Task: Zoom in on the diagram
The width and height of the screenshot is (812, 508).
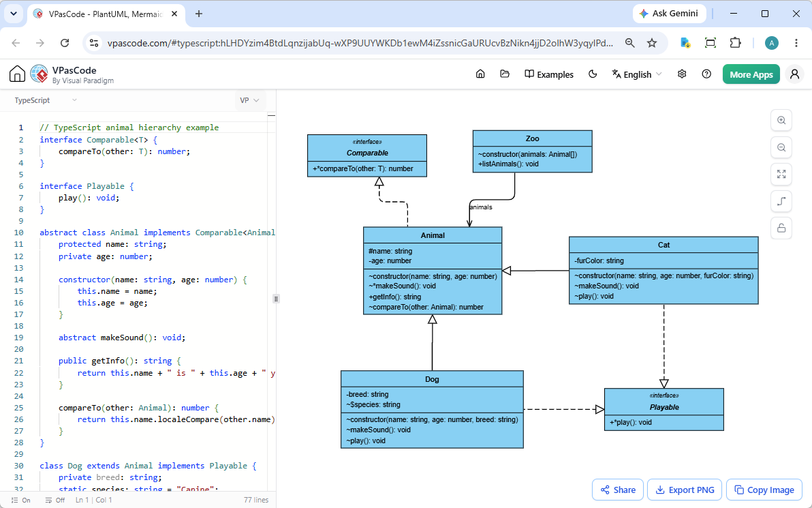Action: tap(781, 120)
